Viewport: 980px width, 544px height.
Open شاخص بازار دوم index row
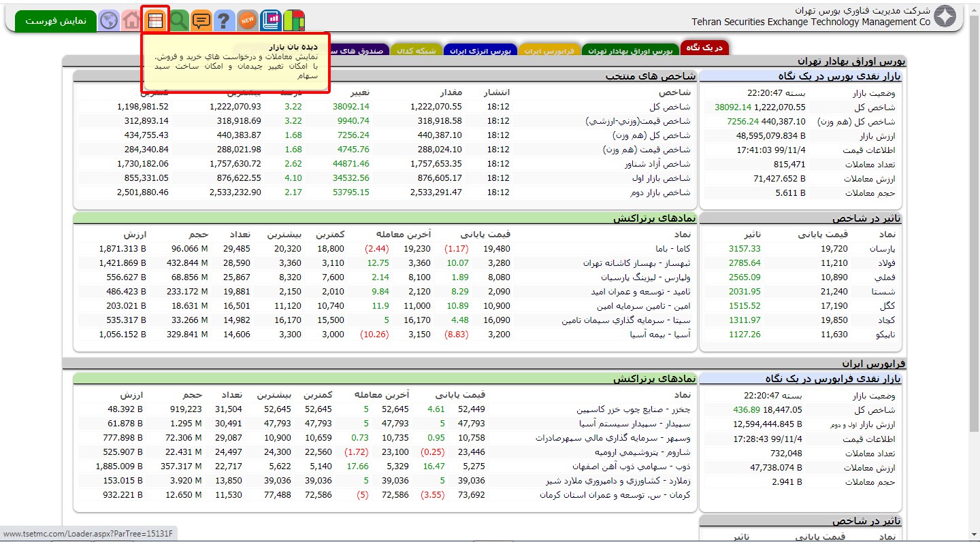(661, 192)
